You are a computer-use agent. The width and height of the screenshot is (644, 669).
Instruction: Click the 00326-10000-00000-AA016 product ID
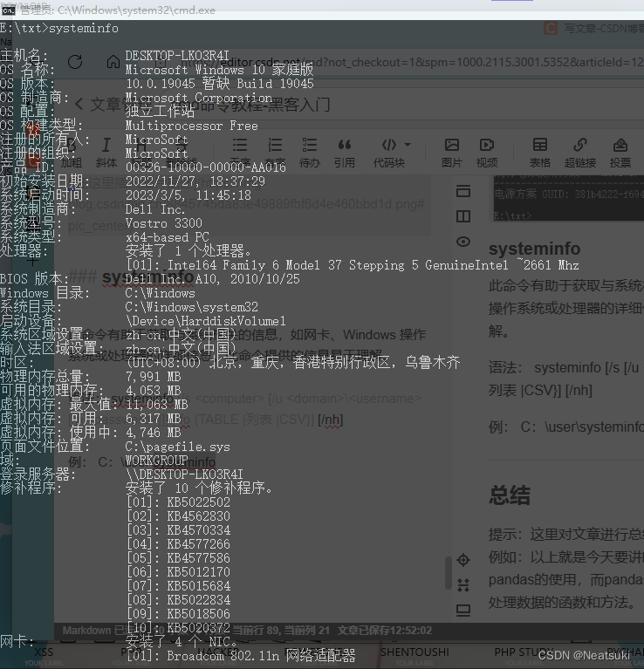(206, 167)
